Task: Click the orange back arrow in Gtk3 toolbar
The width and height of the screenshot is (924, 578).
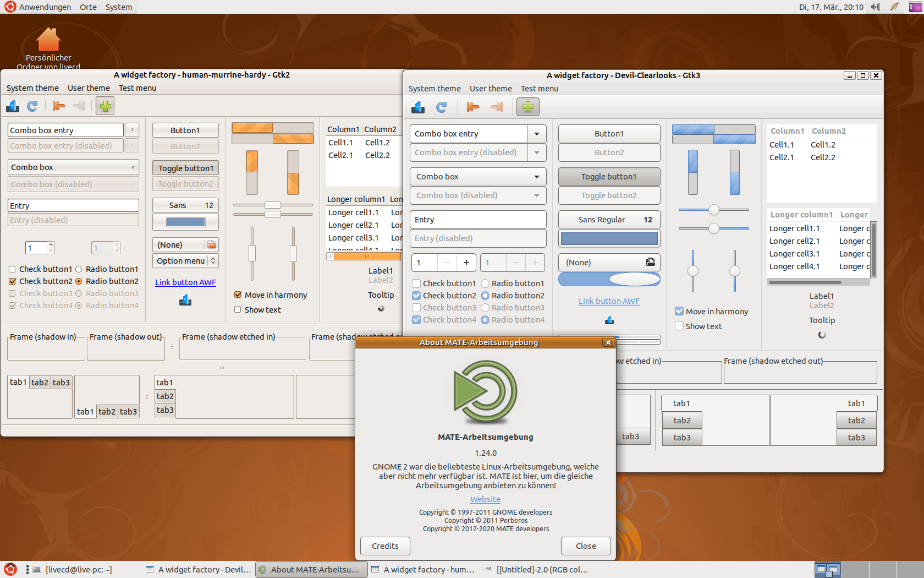Action: point(472,107)
